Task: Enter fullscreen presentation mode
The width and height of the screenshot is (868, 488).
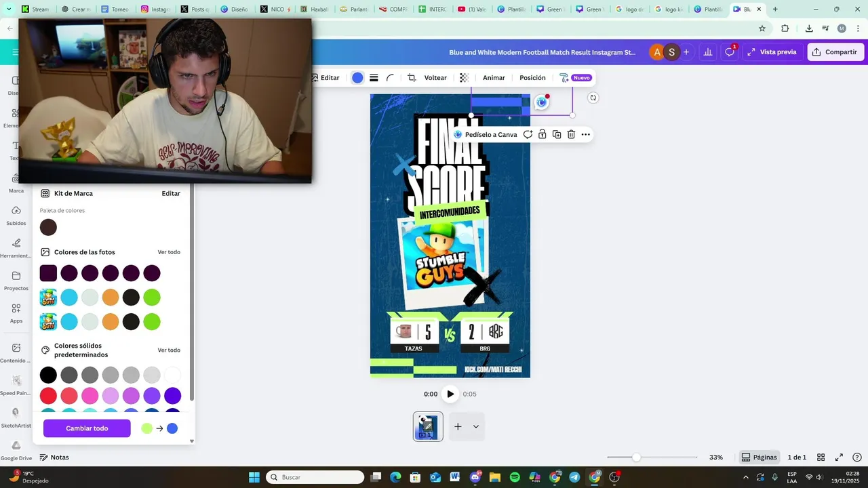Action: pyautogui.click(x=839, y=457)
